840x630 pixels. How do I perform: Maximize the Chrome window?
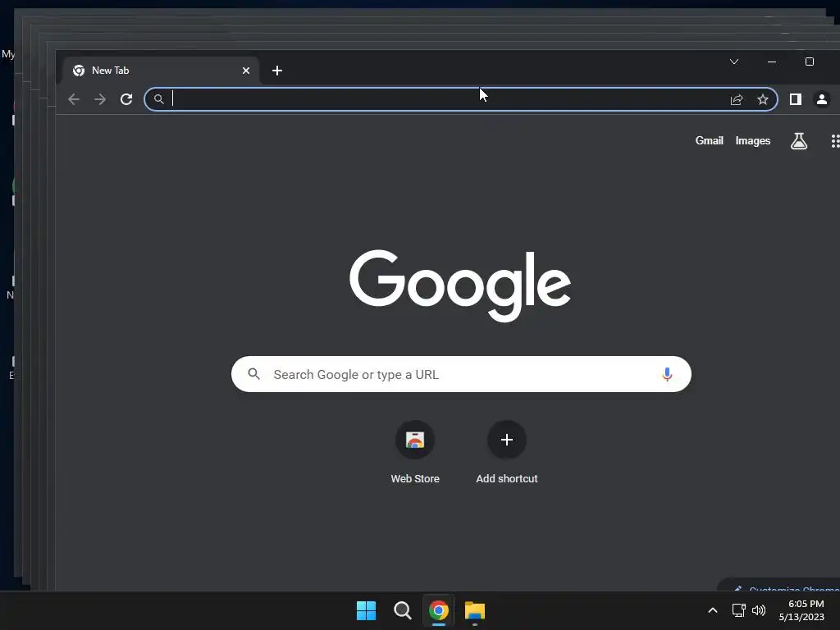click(x=810, y=62)
